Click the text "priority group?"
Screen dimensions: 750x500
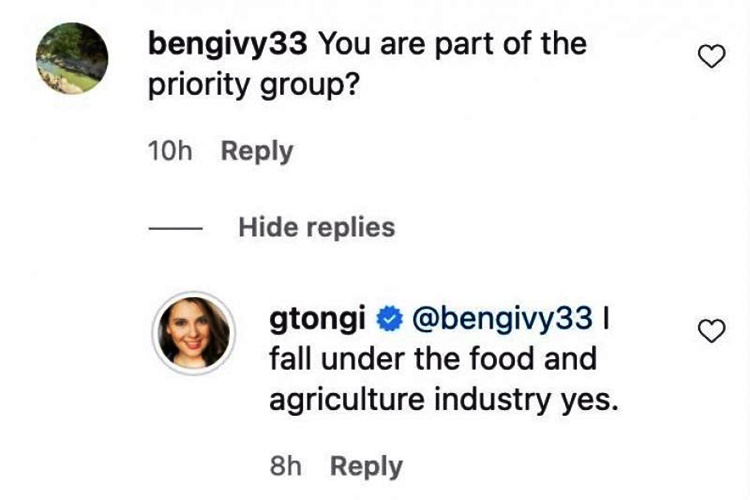click(x=253, y=87)
